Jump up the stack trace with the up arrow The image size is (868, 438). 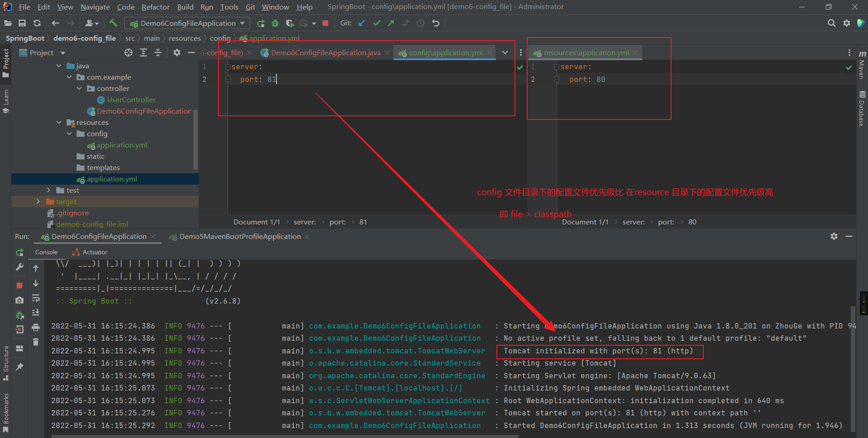pyautogui.click(x=36, y=268)
